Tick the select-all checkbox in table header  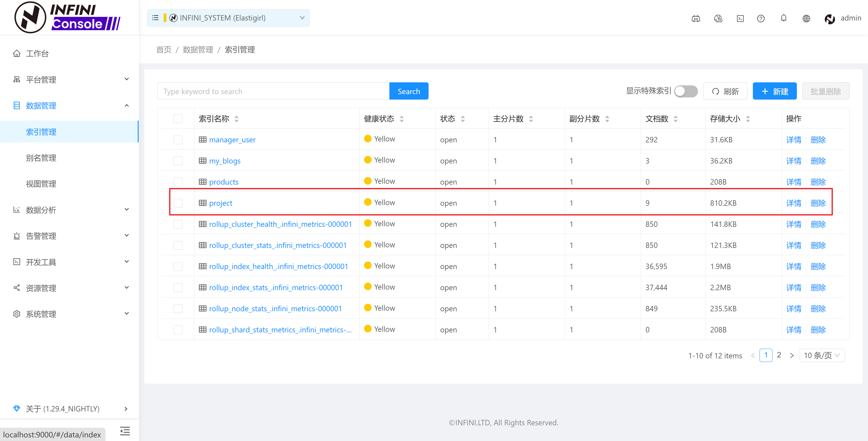178,119
